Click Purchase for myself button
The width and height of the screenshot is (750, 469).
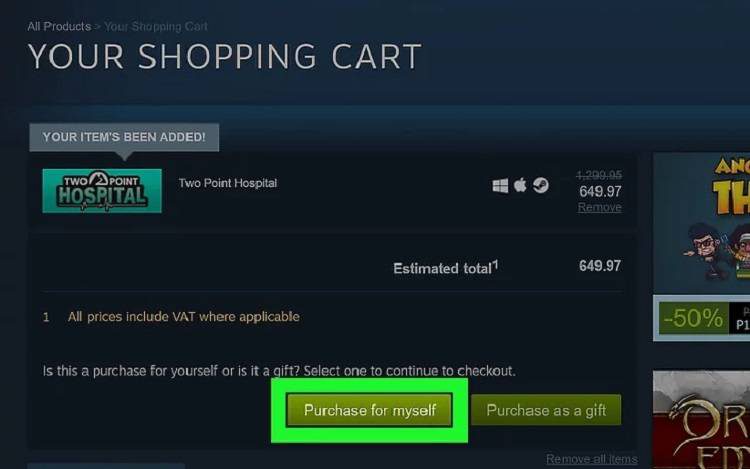click(369, 410)
